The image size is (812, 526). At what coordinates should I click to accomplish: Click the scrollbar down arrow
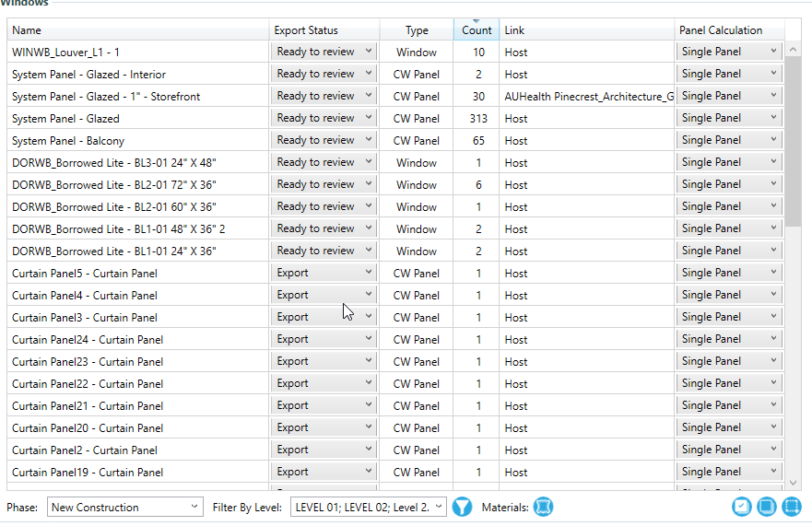[793, 482]
